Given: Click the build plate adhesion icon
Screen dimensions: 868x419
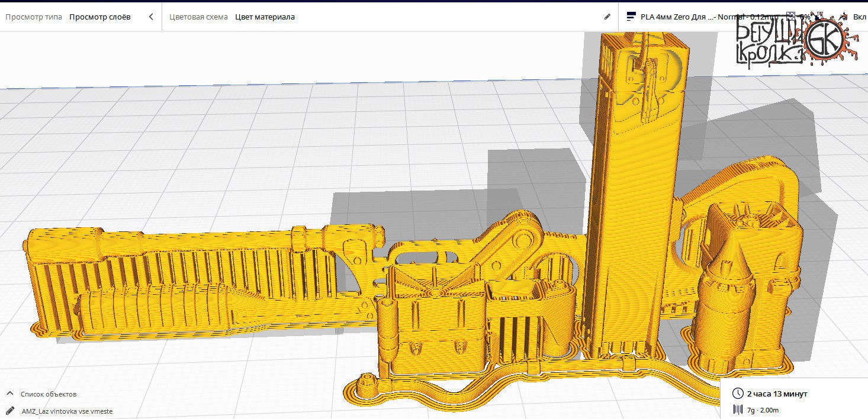Looking at the screenshot, I should tap(844, 17).
